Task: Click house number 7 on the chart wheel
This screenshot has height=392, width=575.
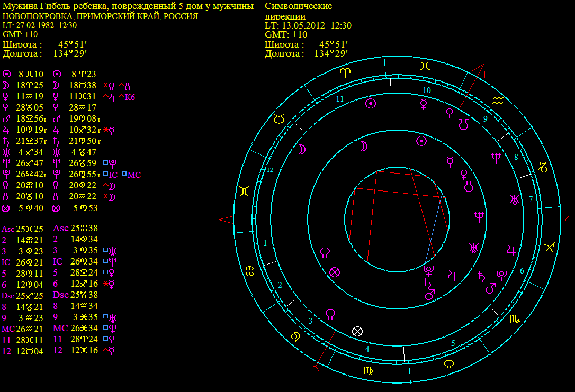Action: pyautogui.click(x=531, y=199)
